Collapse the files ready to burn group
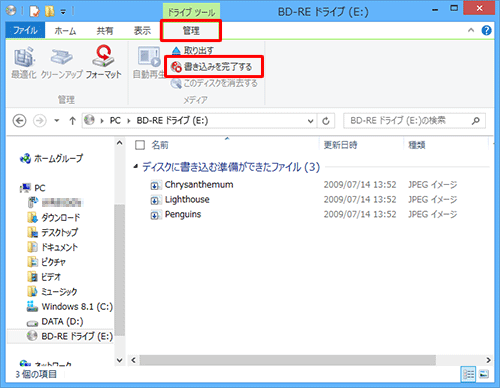500x388 pixels. (x=136, y=166)
